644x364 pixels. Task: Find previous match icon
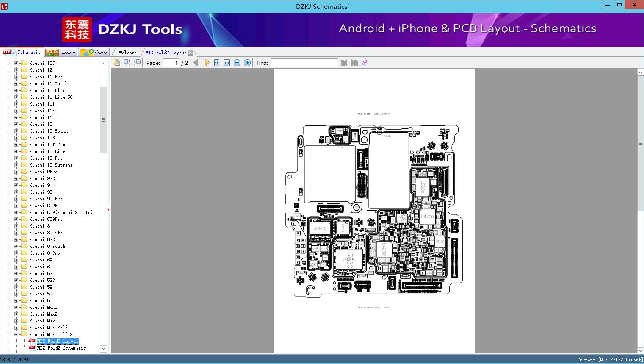pos(344,63)
